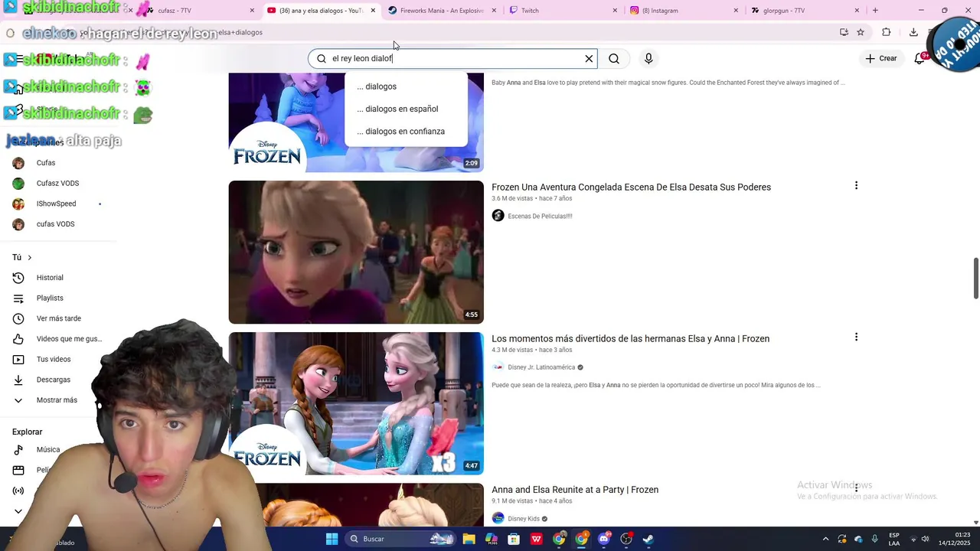Viewport: 980px width, 551px height.
Task: Select the '... dialogos en español' suggestion
Action: tap(406, 109)
